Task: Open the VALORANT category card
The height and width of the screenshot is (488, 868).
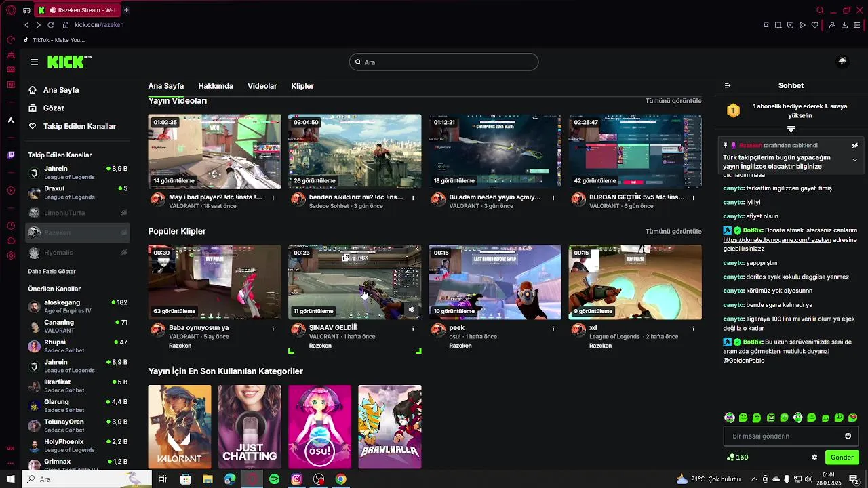Action: [180, 426]
